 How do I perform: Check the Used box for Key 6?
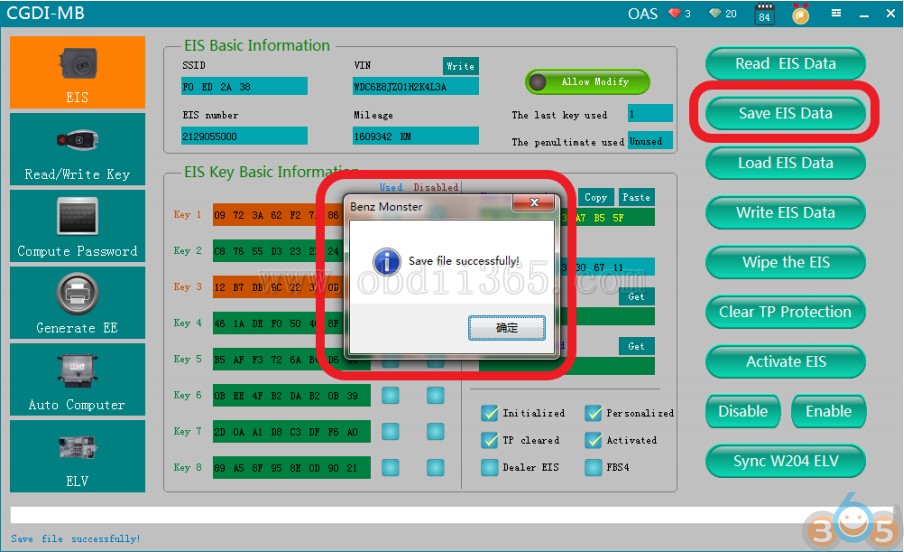[x=390, y=396]
